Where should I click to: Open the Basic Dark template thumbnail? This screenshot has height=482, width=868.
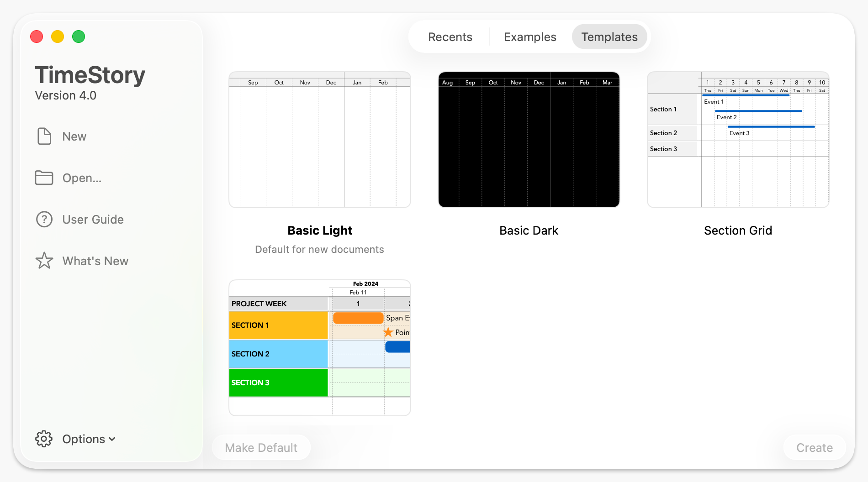[529, 139]
